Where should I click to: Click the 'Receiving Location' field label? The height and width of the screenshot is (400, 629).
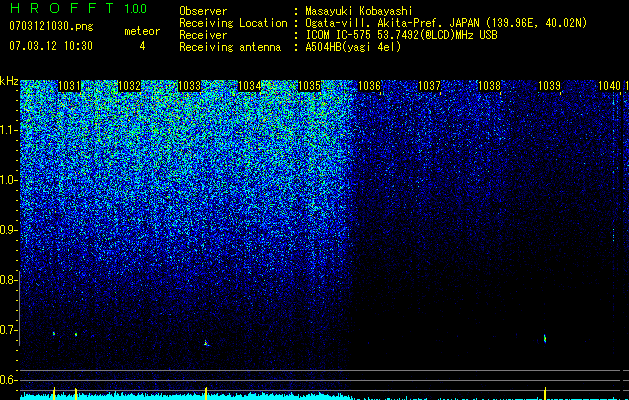click(x=233, y=23)
